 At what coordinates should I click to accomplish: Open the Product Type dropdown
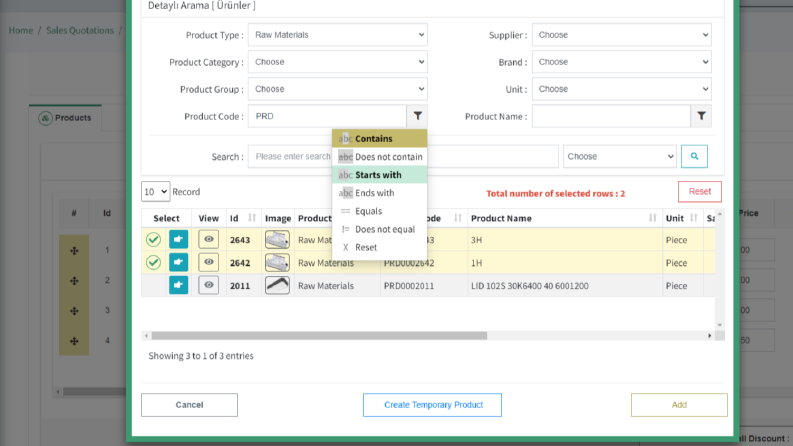337,35
